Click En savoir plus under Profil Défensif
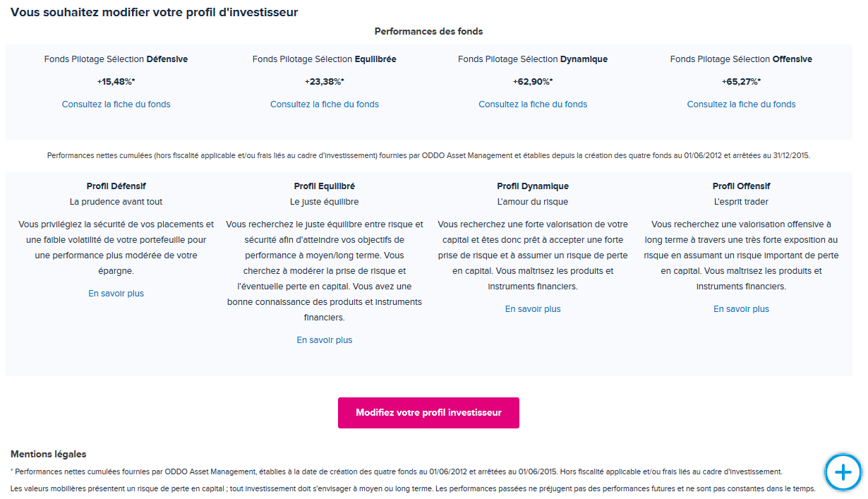Screen dimensions: 868x499 116,294
